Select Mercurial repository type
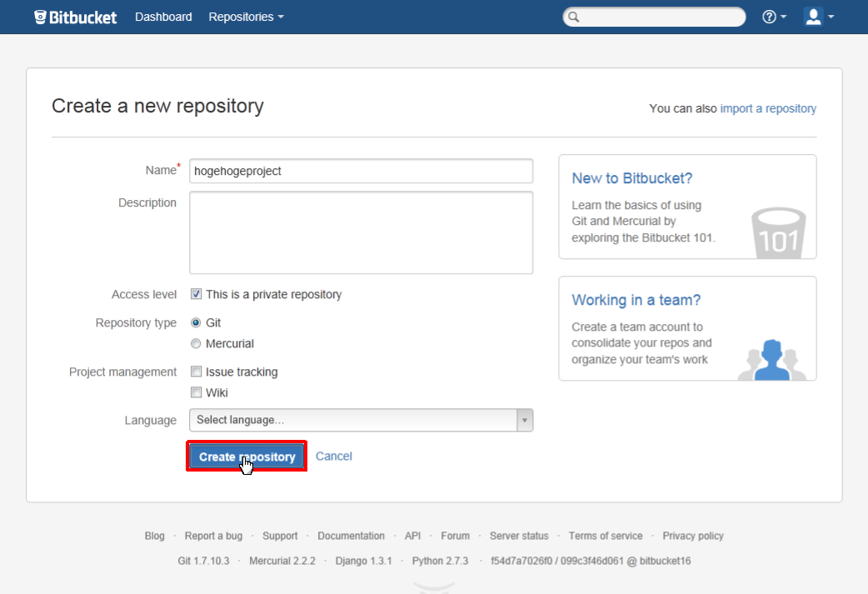The width and height of the screenshot is (868, 594). [196, 343]
